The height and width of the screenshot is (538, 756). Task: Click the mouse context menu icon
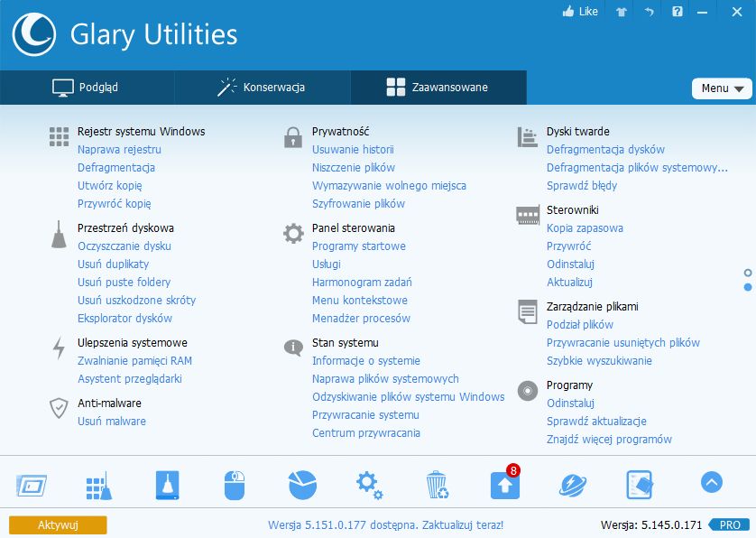[235, 485]
